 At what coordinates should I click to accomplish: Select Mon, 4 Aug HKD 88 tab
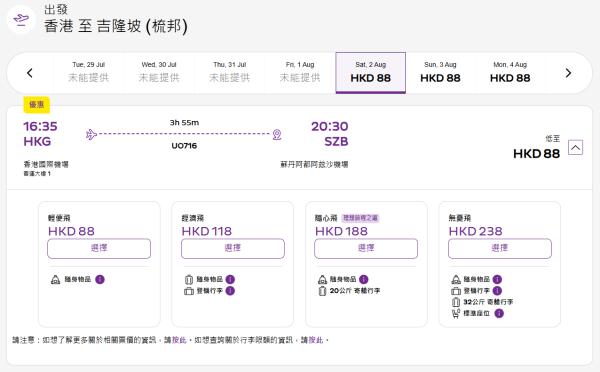[510, 72]
